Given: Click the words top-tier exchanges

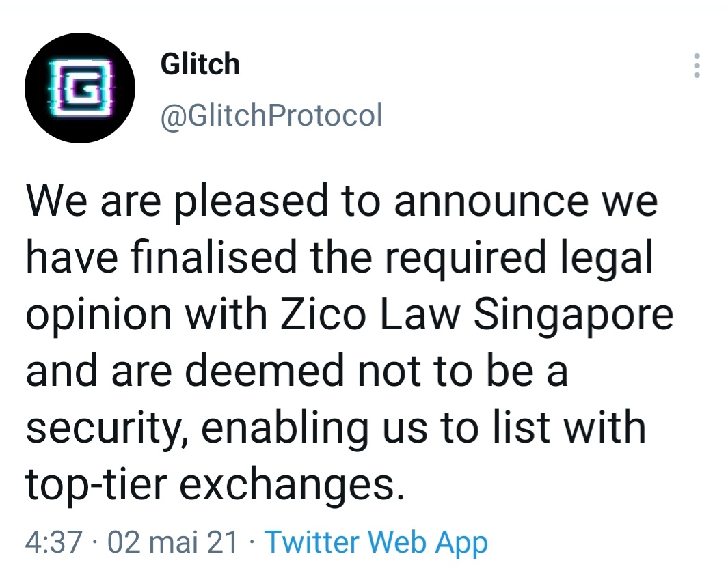Looking at the screenshot, I should pos(215,484).
